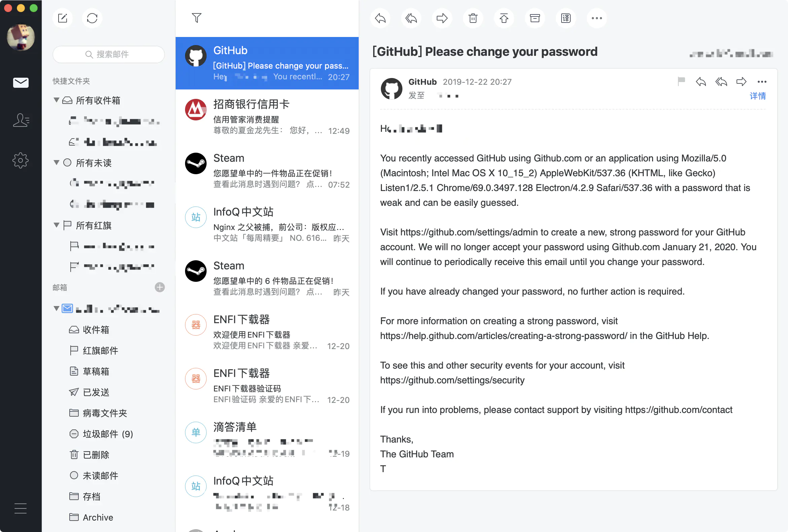The height and width of the screenshot is (532, 788).
Task: Open the creating-a-strong-password help link
Action: (x=504, y=336)
